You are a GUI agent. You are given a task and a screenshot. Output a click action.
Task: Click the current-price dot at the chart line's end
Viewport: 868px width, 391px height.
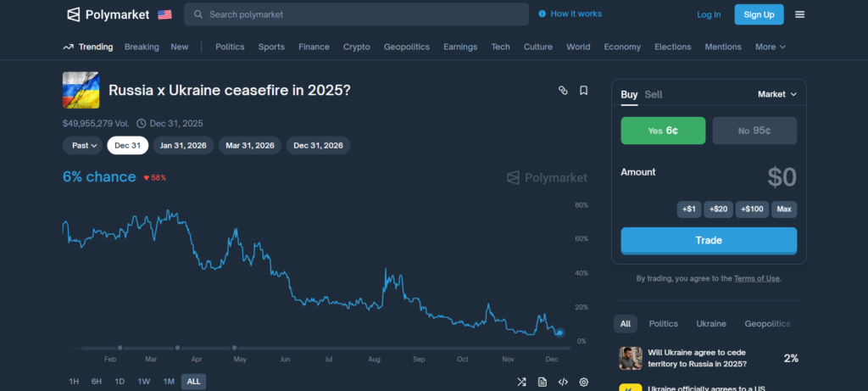[x=559, y=332]
